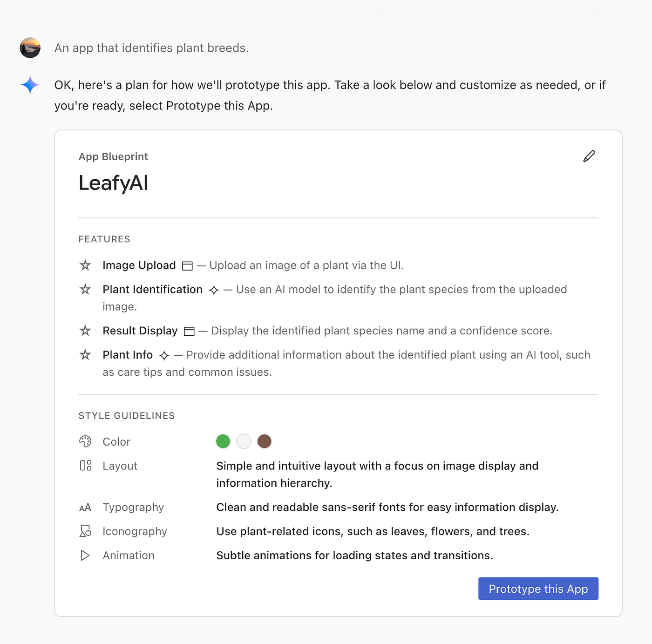
Task: Select the green color swatch
Action: 223,441
